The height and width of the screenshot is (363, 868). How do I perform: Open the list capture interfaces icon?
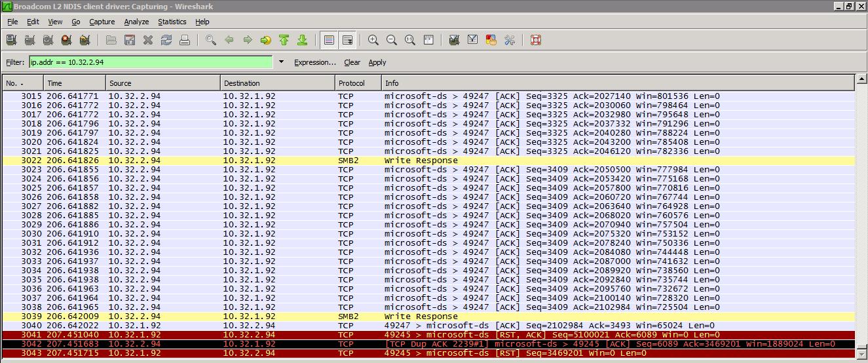click(11, 40)
